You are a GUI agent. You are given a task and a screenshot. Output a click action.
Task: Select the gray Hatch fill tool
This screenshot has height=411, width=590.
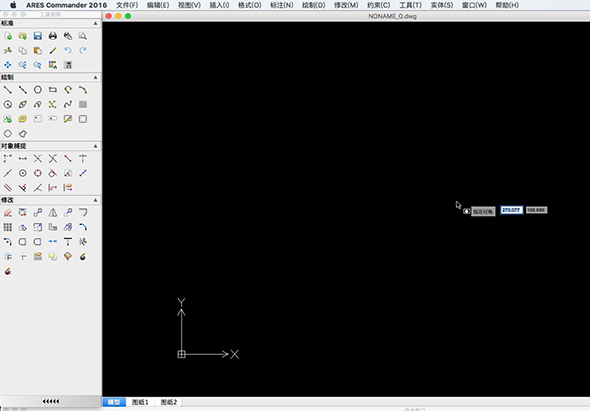(x=83, y=104)
